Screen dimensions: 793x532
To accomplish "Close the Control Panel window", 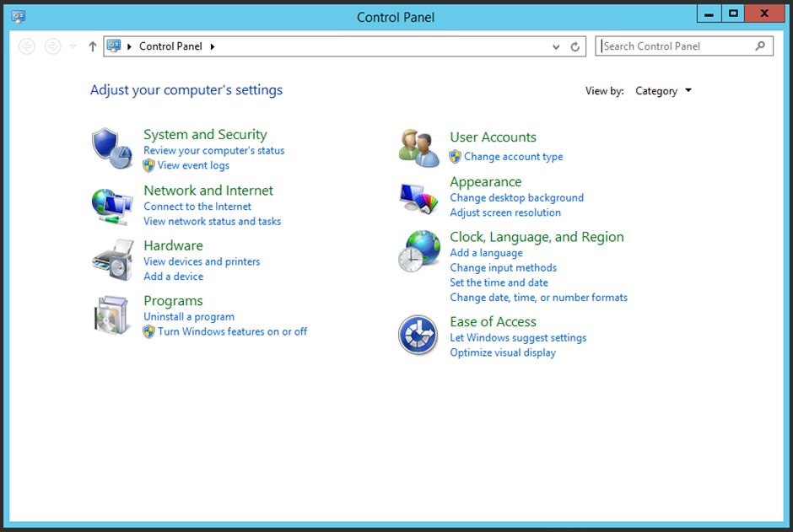I will pyautogui.click(x=764, y=13).
